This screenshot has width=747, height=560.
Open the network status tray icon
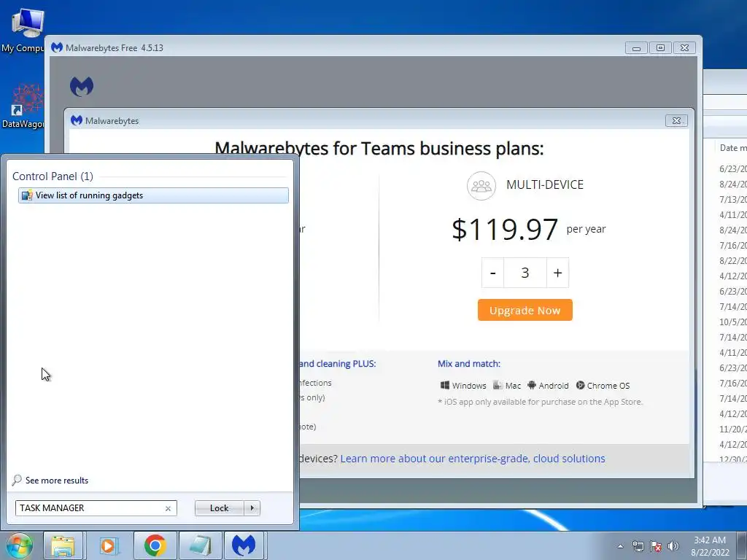638,546
